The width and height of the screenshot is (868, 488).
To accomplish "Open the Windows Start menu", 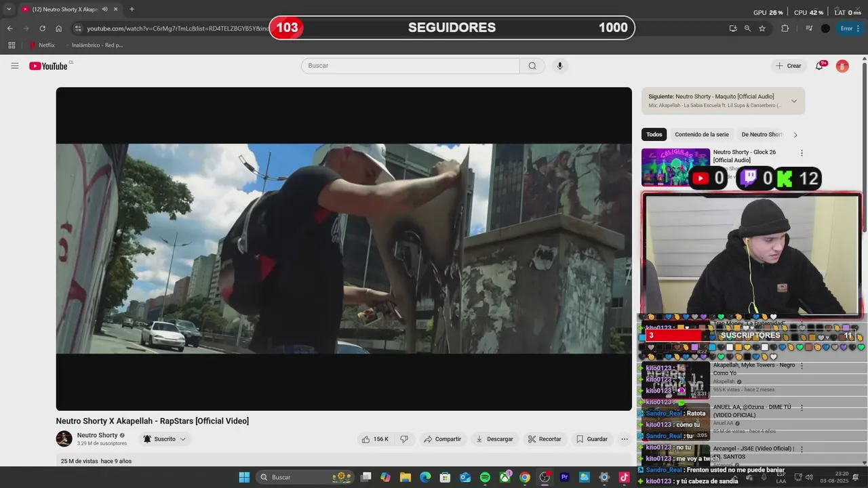I will (x=244, y=477).
